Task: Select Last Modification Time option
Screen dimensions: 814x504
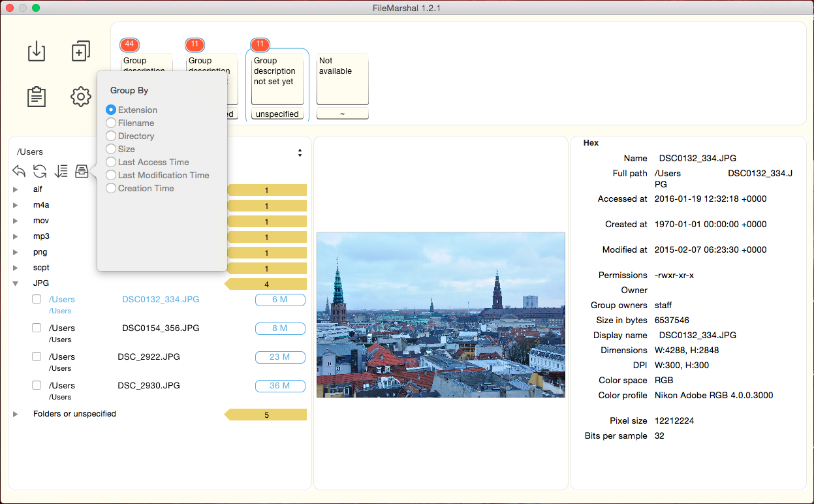Action: pos(111,175)
